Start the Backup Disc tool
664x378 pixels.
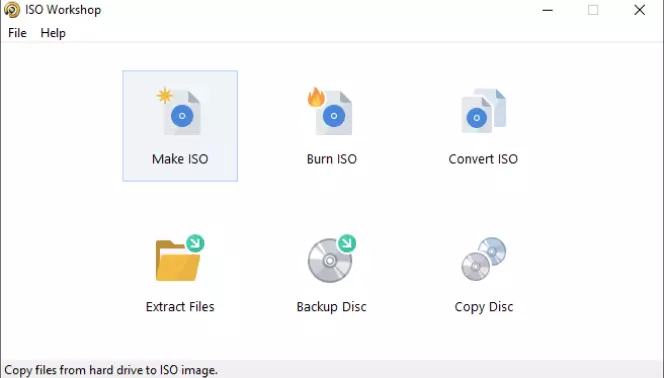pos(332,273)
